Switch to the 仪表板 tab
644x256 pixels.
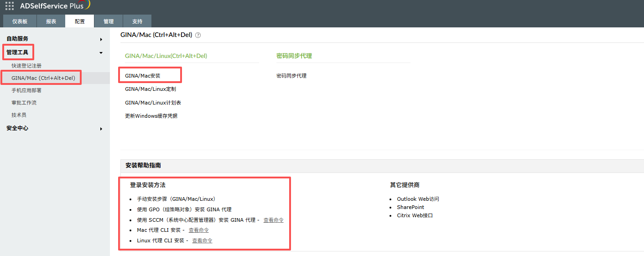[x=20, y=21]
